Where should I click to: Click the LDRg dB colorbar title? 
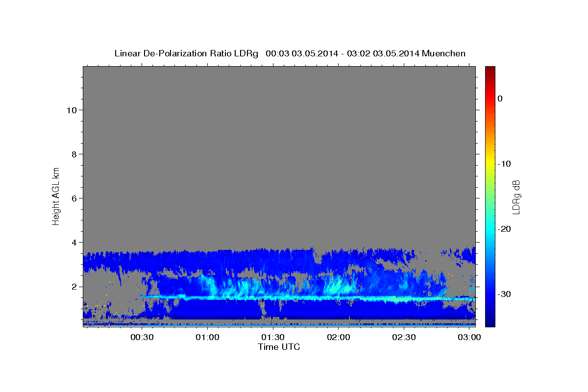pos(516,196)
